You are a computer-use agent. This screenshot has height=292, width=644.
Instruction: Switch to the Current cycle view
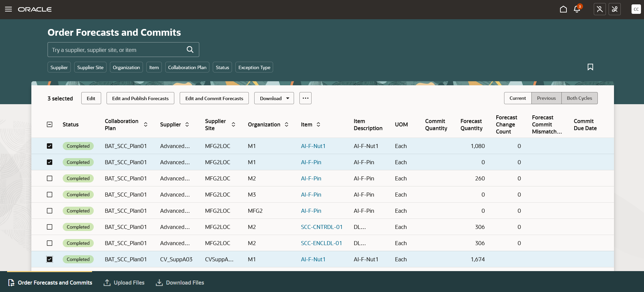(x=518, y=98)
